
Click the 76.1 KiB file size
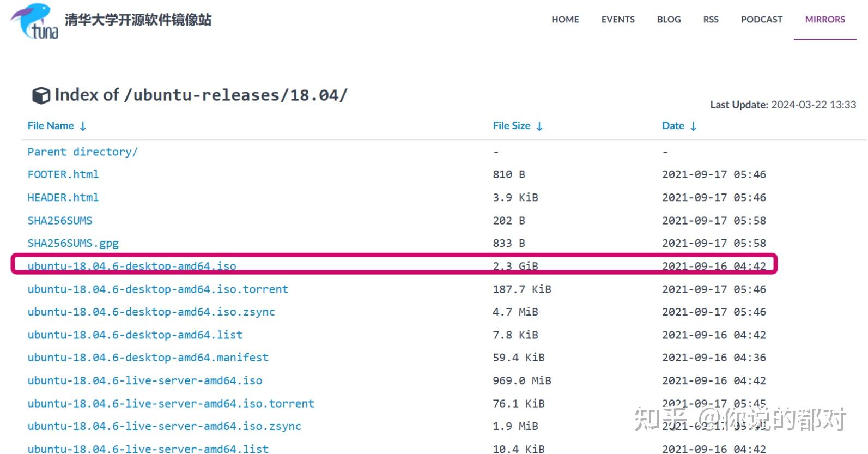click(x=519, y=404)
